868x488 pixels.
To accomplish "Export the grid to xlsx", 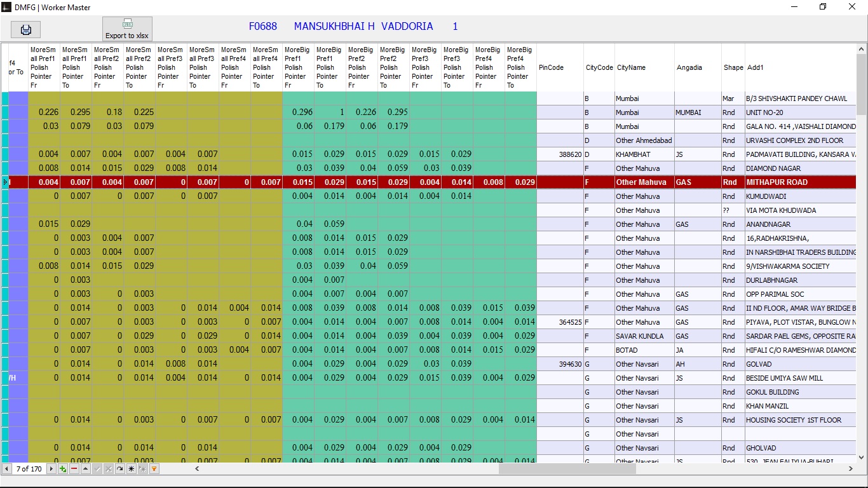I will click(x=127, y=29).
